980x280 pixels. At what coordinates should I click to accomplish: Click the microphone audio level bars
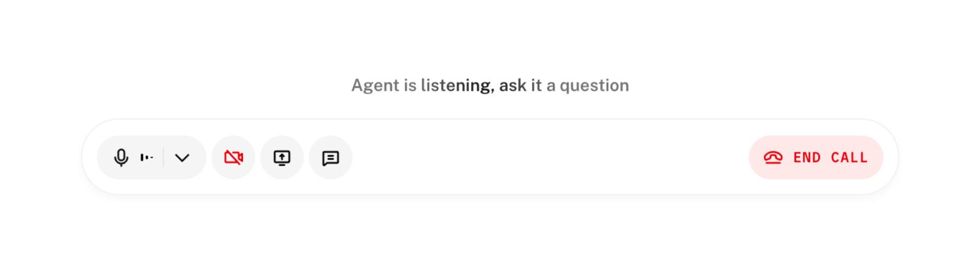(147, 158)
